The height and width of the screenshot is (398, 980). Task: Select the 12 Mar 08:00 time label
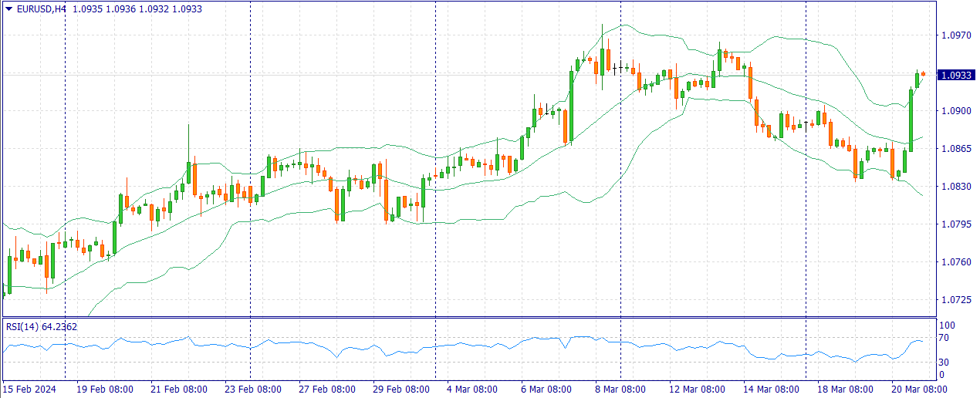(698, 390)
